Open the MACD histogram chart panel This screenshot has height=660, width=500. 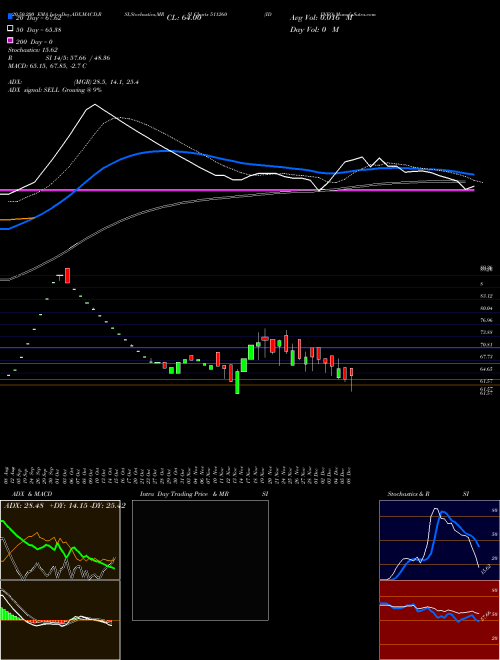coord(60,620)
